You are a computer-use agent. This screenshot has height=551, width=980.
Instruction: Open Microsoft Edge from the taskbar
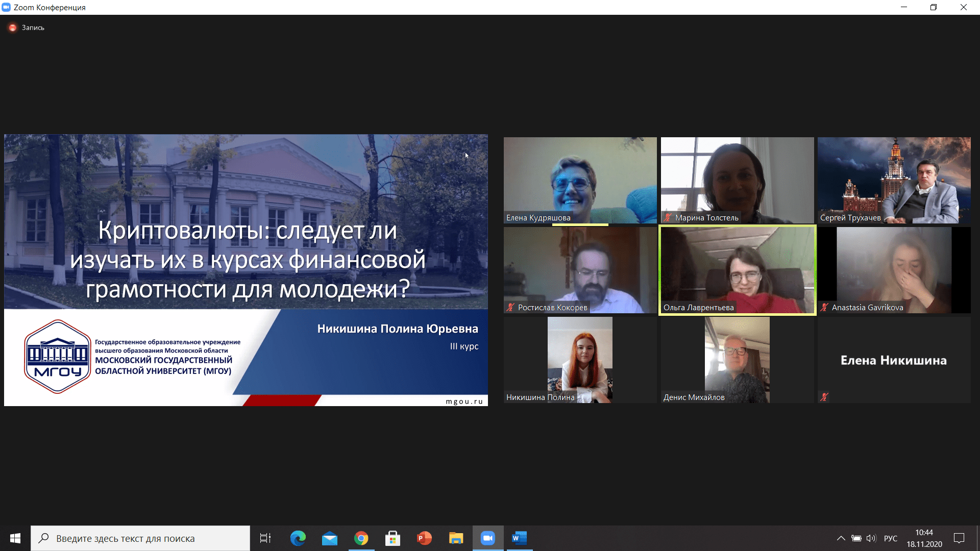(298, 538)
